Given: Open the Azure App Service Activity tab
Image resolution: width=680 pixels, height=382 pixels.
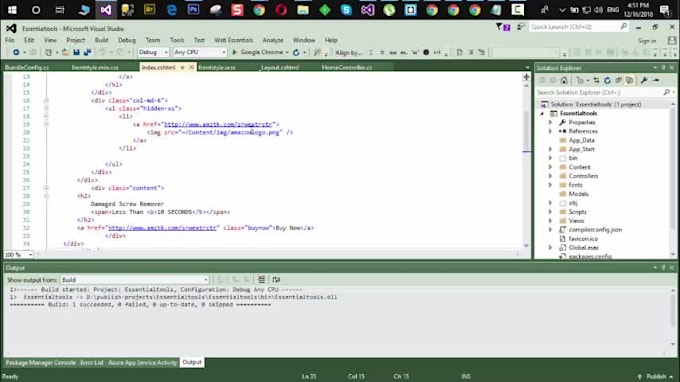Looking at the screenshot, I should [142, 362].
